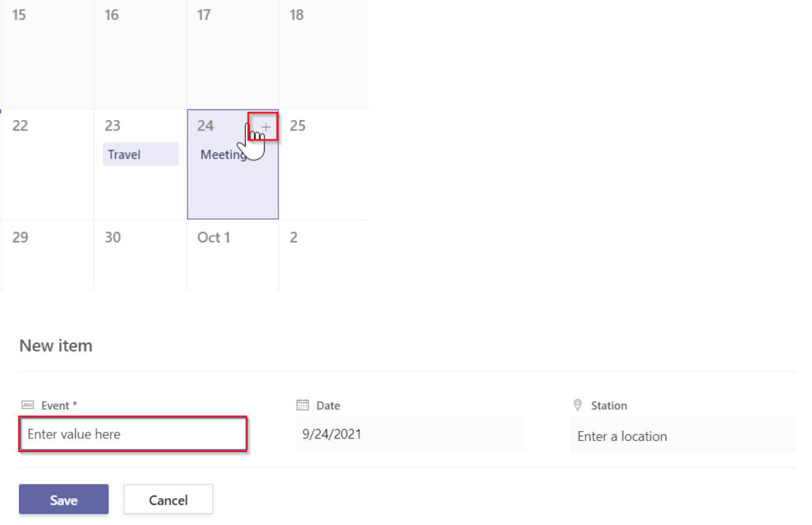Click the Abc icon beside the Event label
Viewport: 812px width, 525px height.
pyautogui.click(x=26, y=405)
